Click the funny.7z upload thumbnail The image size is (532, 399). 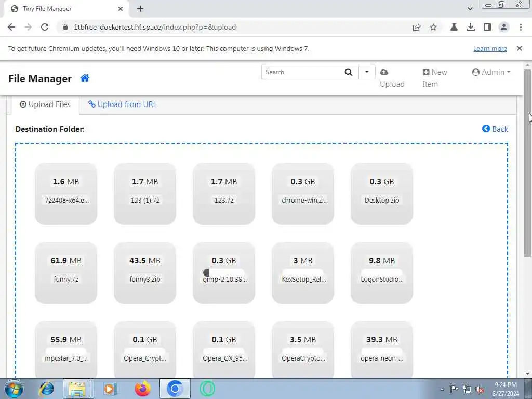[x=66, y=273]
